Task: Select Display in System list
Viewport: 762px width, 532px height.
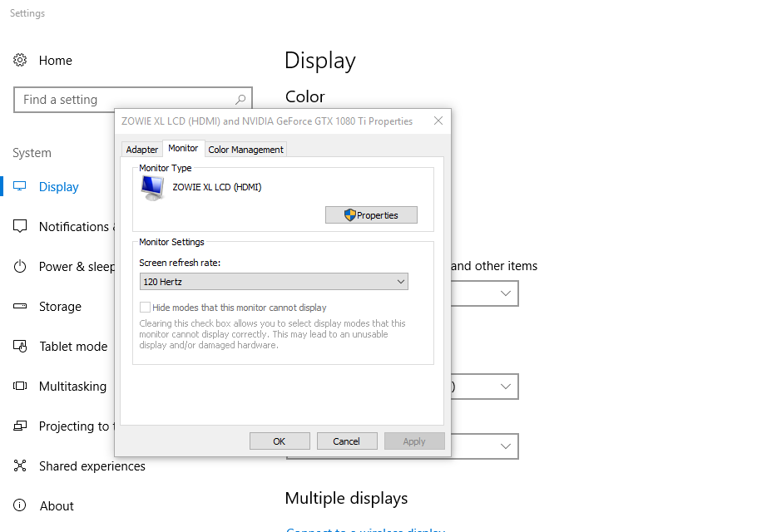Action: 59,187
